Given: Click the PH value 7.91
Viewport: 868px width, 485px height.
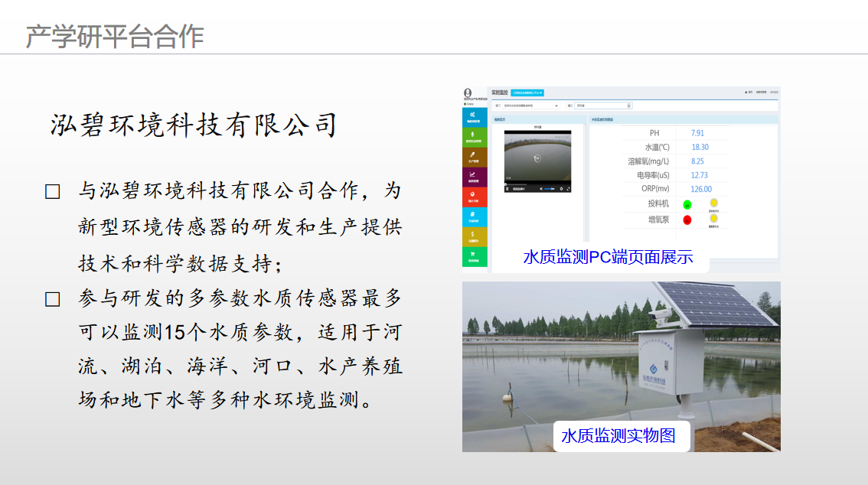Looking at the screenshot, I should (697, 133).
